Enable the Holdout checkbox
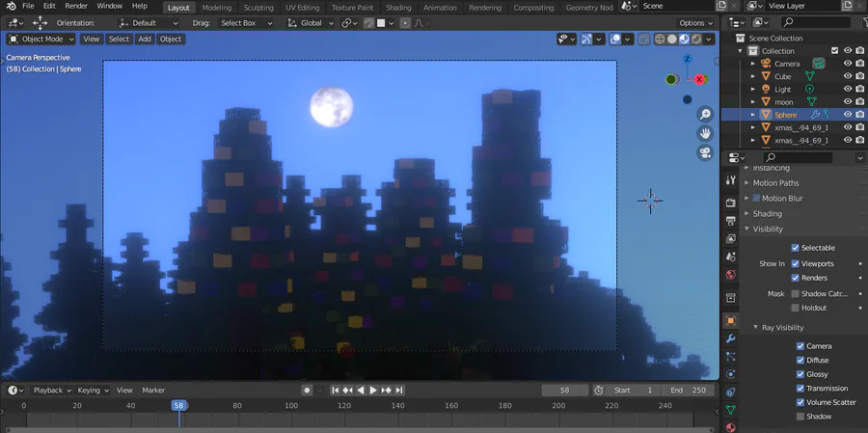 click(796, 308)
